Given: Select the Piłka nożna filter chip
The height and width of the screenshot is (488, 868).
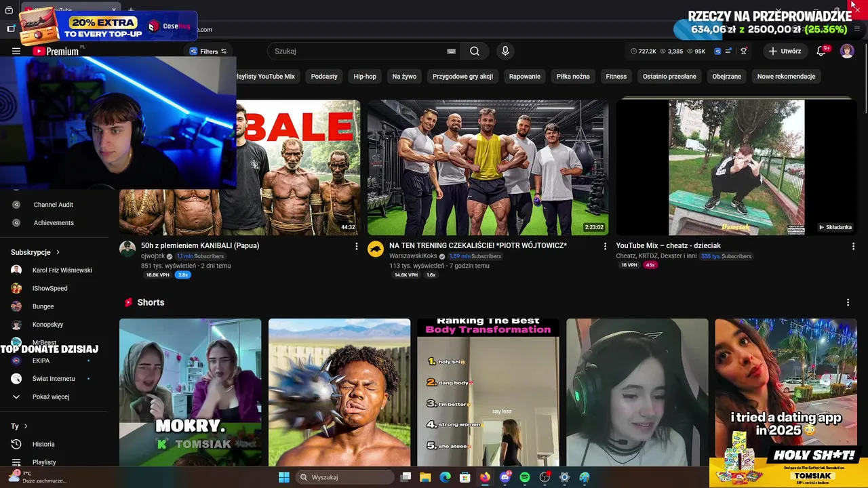Looking at the screenshot, I should [573, 77].
